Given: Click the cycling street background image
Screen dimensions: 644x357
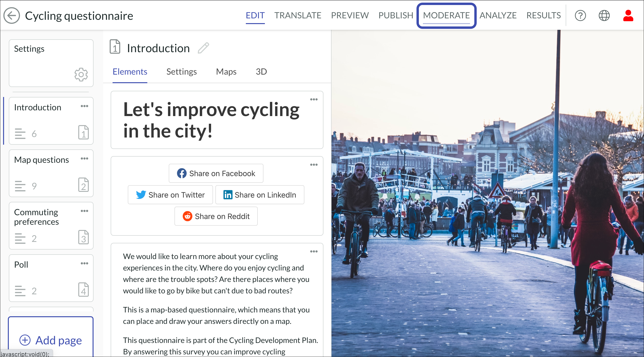Looking at the screenshot, I should [487, 193].
